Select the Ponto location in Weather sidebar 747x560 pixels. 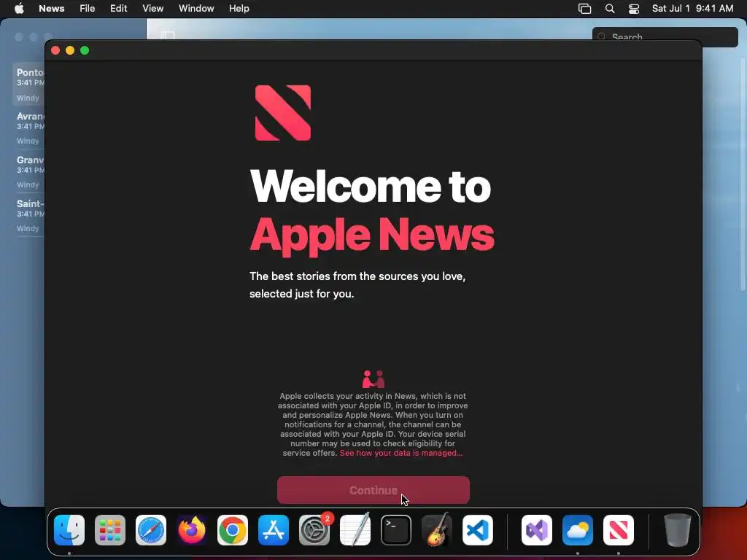coord(28,85)
